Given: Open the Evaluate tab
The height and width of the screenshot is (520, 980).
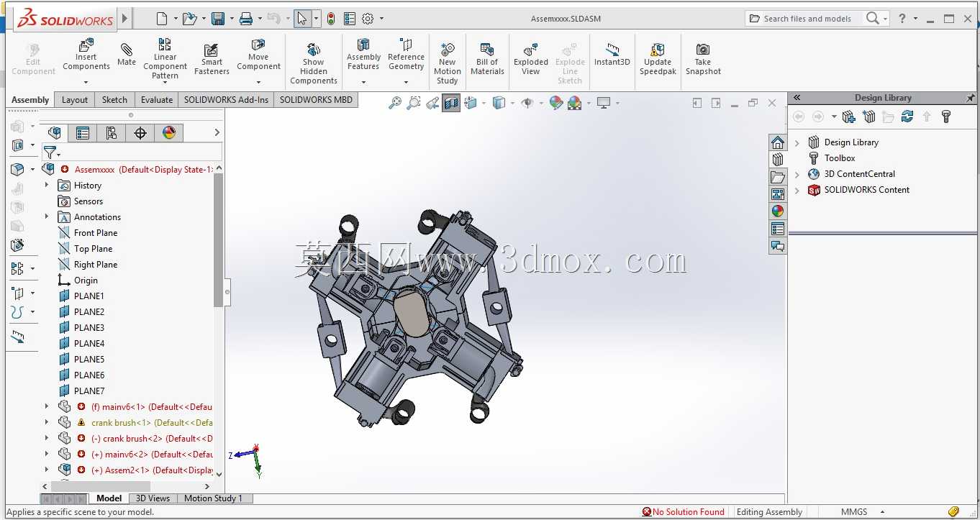Looking at the screenshot, I should pyautogui.click(x=157, y=100).
